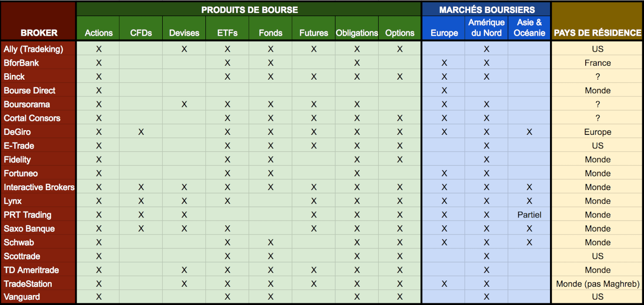Select the Europe X for Bourse Direct

pos(444,90)
